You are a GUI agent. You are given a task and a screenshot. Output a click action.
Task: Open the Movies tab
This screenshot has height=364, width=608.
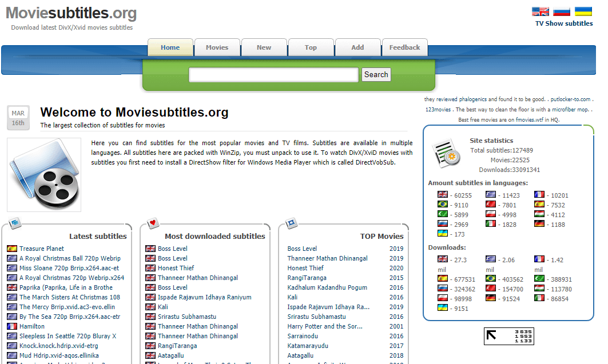(x=217, y=47)
